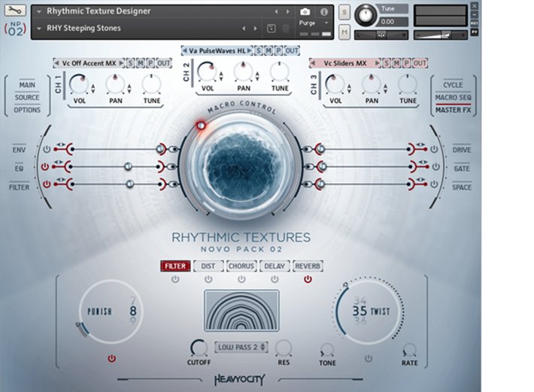
Task: Click the filter CUTOFF knob
Action: coord(199,347)
